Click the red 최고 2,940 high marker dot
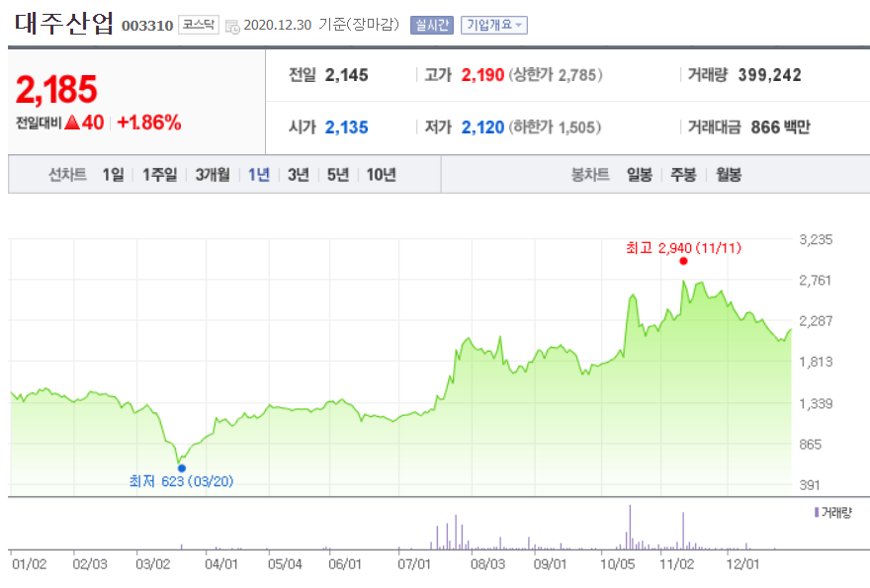This screenshot has width=870, height=588. [683, 261]
